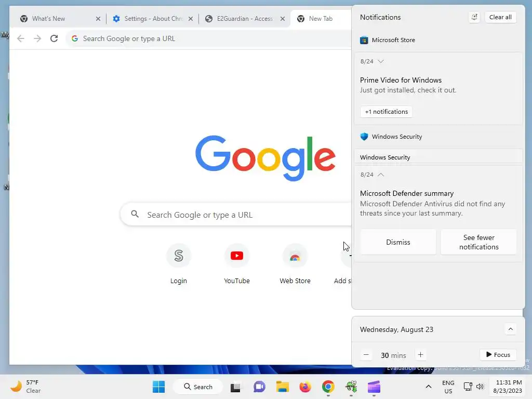
Task: Show hidden system tray icons
Action: pyautogui.click(x=429, y=387)
